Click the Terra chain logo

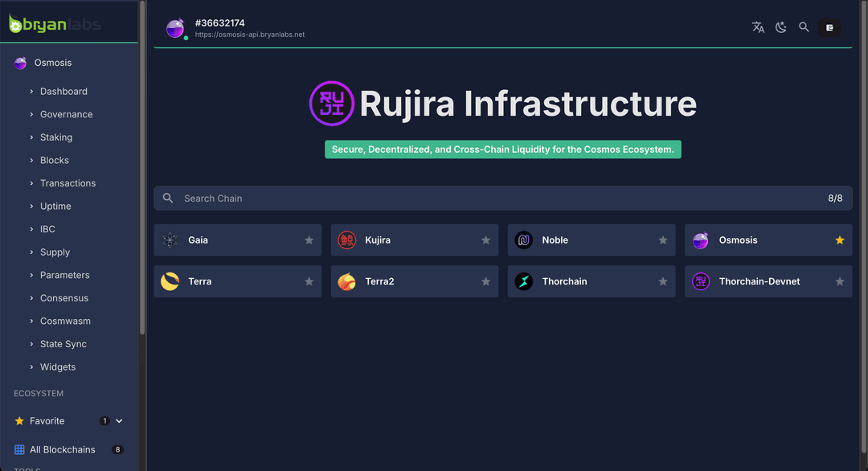[170, 281]
